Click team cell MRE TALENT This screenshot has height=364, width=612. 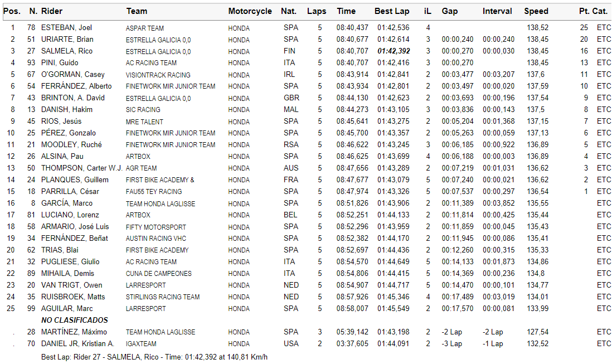pyautogui.click(x=145, y=122)
